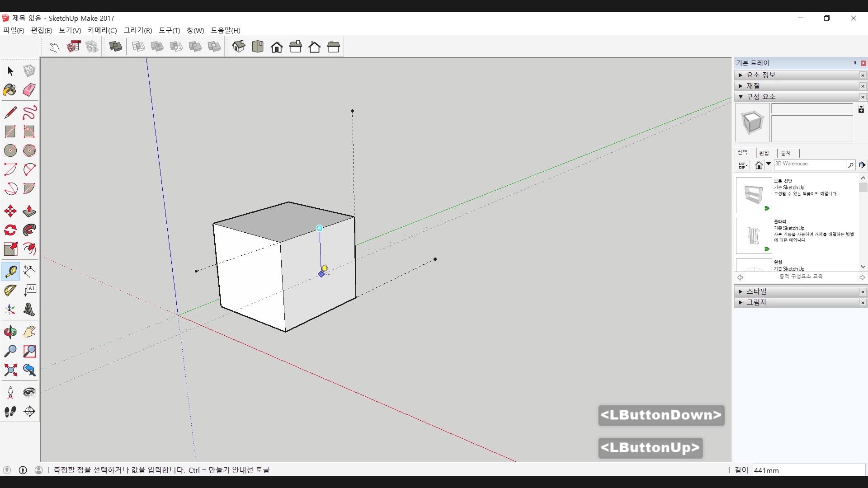Pin the default tray panel

click(x=855, y=63)
